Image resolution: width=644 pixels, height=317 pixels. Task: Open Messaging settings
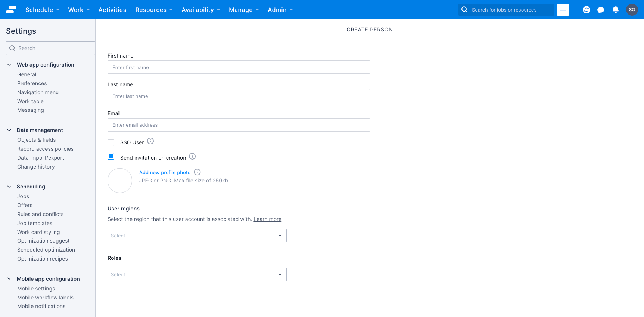(x=31, y=110)
